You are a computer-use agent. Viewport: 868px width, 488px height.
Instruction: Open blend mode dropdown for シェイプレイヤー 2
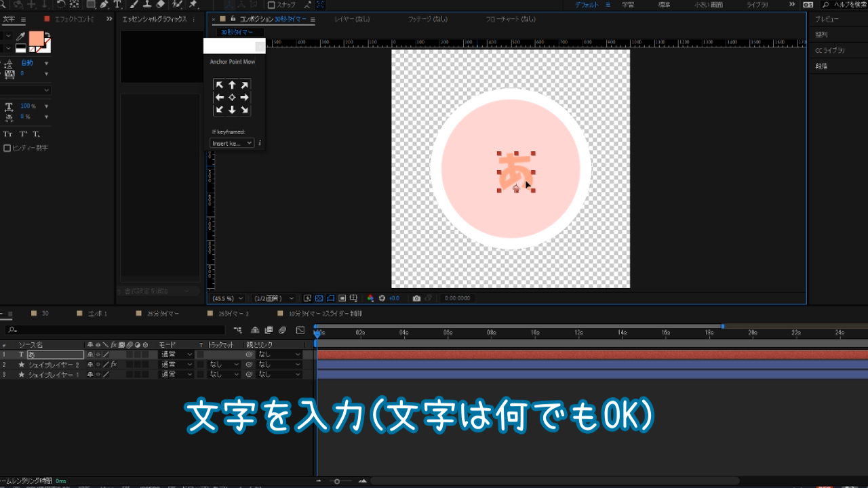click(176, 365)
